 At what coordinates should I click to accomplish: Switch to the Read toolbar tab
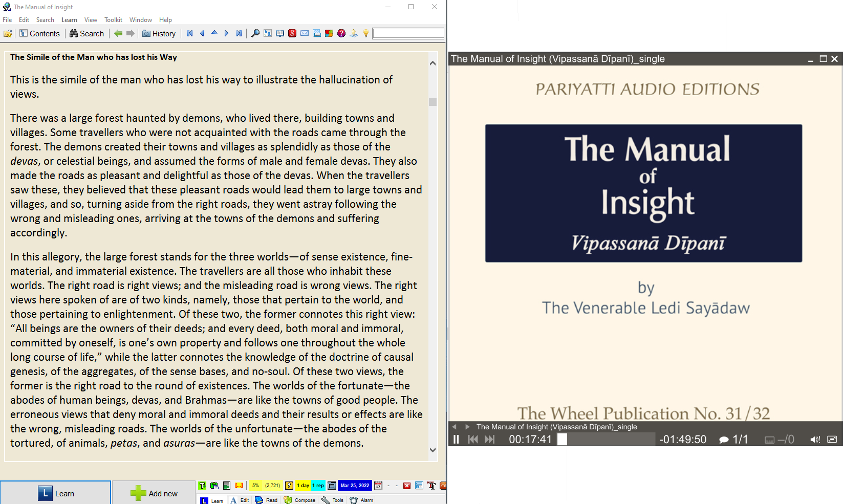pos(266,500)
